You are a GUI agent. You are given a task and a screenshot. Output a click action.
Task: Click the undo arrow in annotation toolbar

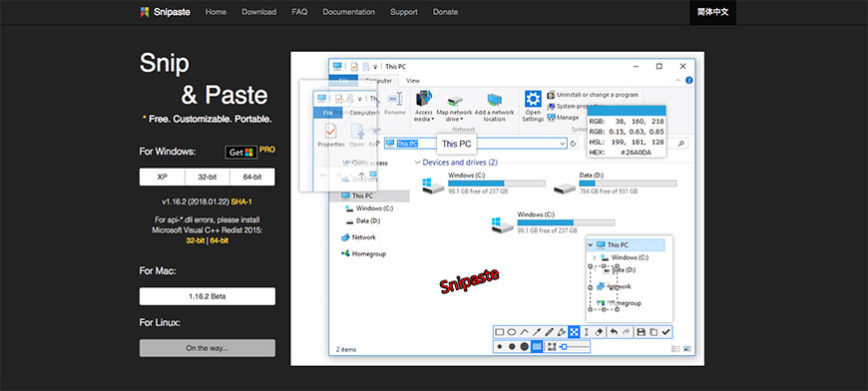(614, 332)
